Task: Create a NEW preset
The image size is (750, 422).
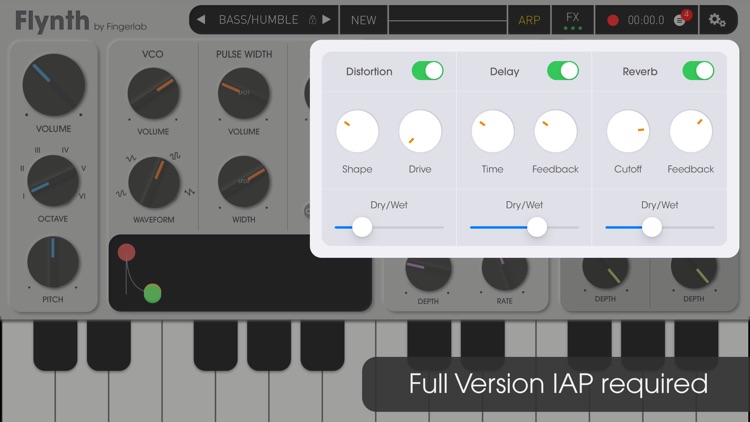Action: click(364, 20)
